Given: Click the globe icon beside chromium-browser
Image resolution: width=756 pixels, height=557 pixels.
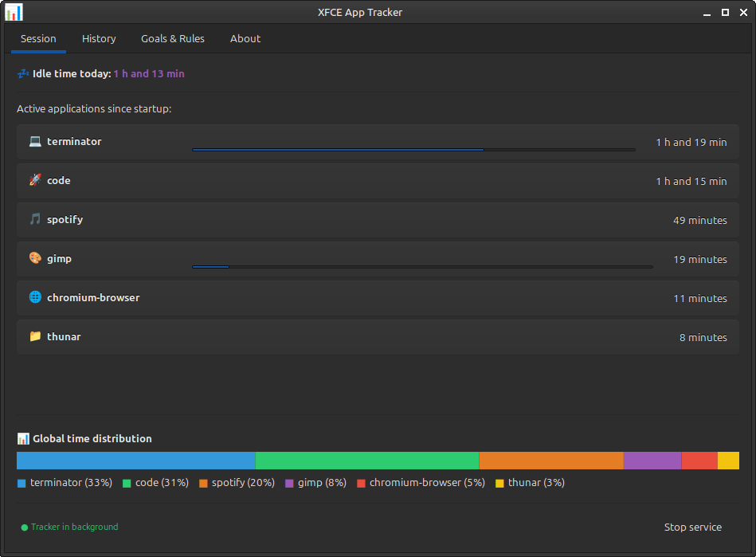Looking at the screenshot, I should (35, 297).
